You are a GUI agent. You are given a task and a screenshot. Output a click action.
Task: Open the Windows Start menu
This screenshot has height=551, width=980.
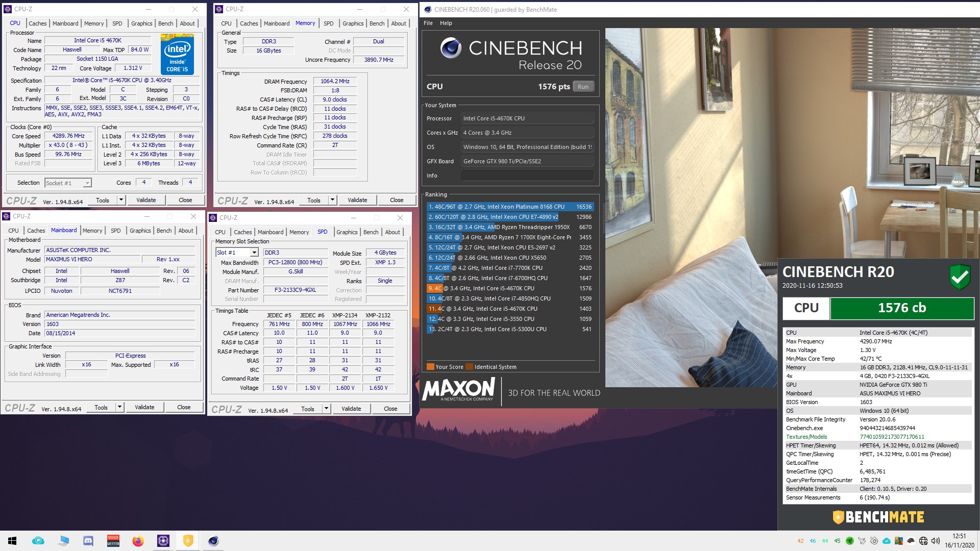click(x=12, y=541)
